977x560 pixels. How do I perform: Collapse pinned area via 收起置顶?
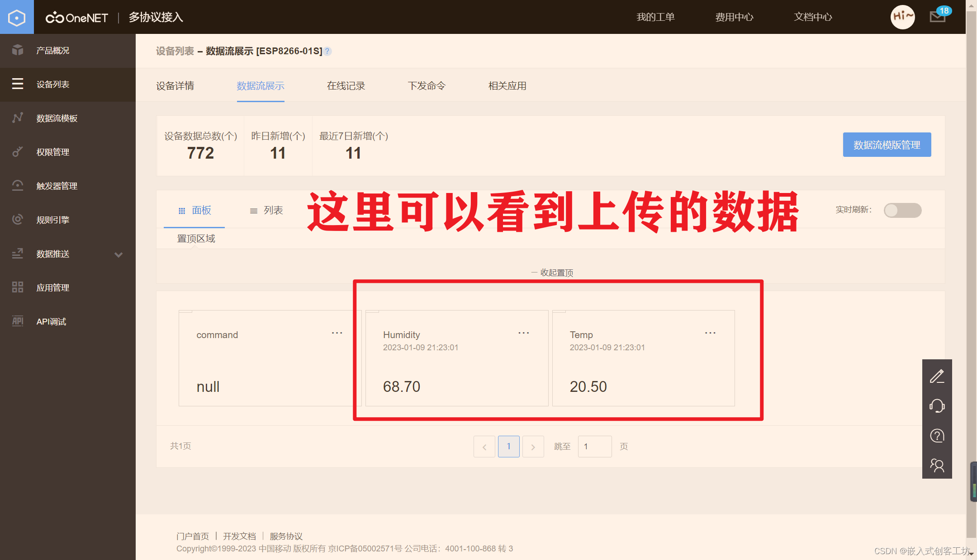pyautogui.click(x=556, y=273)
